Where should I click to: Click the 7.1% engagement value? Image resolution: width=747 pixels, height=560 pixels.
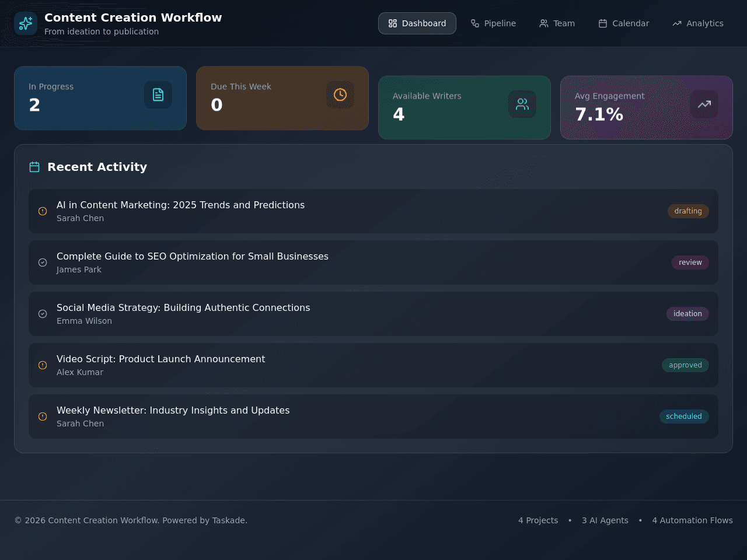coord(599,114)
